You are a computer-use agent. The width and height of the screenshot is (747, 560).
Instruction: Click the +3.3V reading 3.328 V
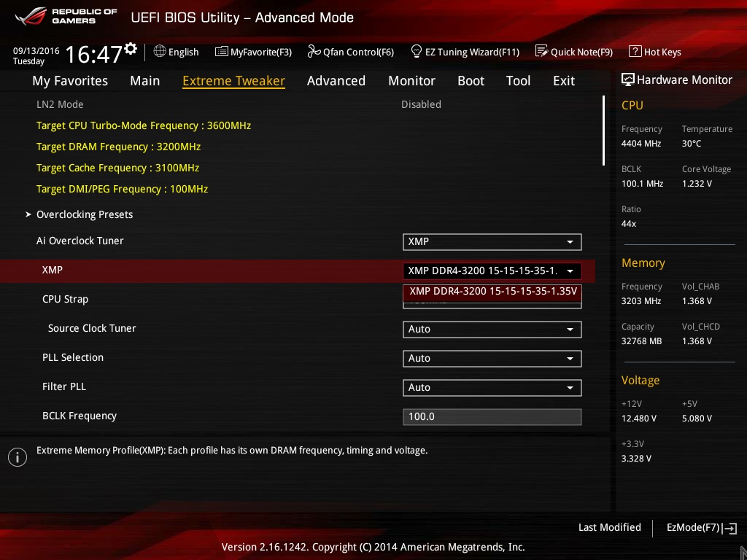pyautogui.click(x=636, y=459)
